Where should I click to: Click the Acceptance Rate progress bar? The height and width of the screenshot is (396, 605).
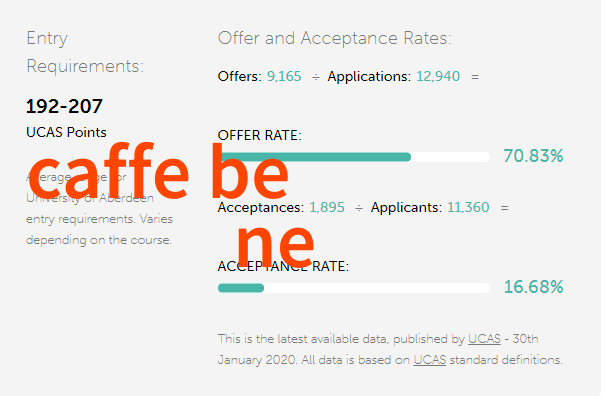pyautogui.click(x=354, y=288)
